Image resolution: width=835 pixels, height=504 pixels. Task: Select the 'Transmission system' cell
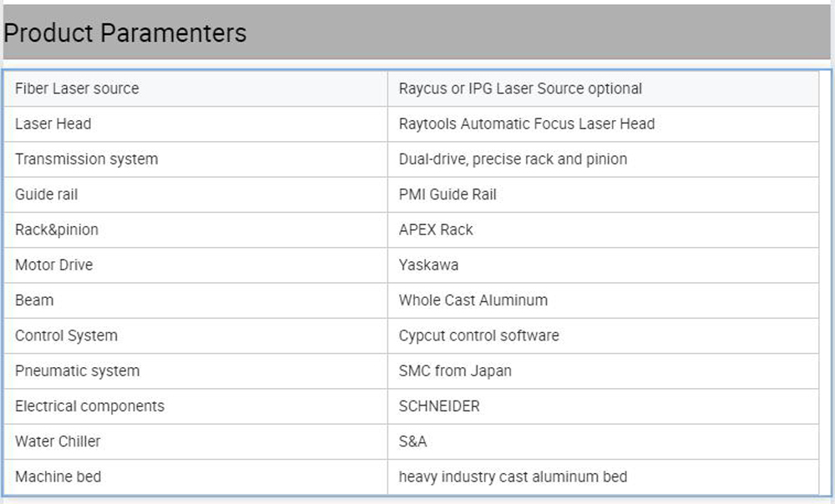tap(195, 159)
